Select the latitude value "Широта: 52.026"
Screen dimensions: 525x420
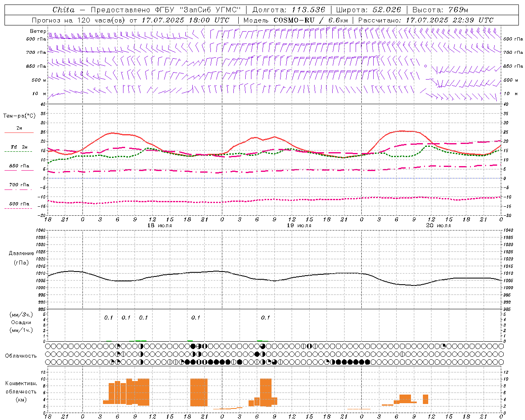point(368,10)
